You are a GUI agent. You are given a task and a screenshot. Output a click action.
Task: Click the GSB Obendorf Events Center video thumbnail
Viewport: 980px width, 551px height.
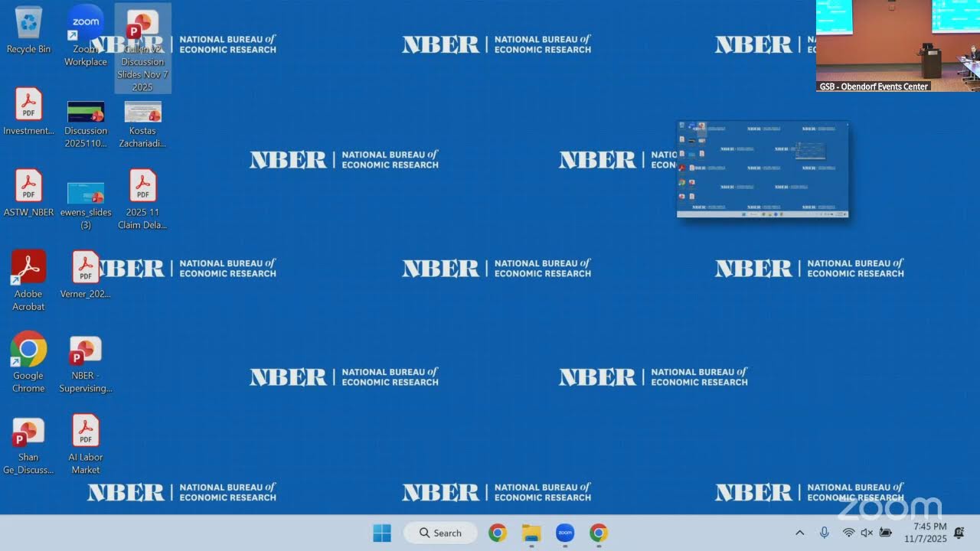897,46
